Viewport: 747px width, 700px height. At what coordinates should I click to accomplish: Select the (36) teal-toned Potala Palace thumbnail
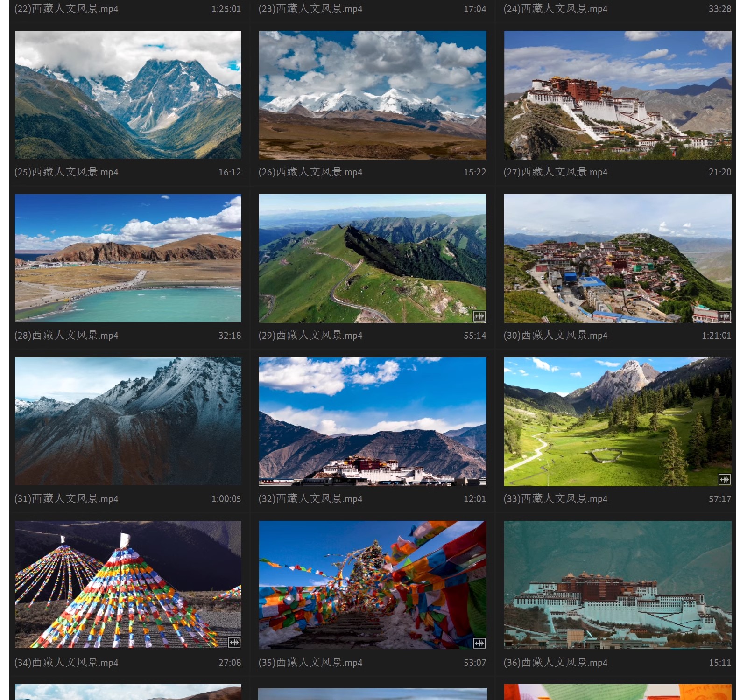pyautogui.click(x=618, y=585)
